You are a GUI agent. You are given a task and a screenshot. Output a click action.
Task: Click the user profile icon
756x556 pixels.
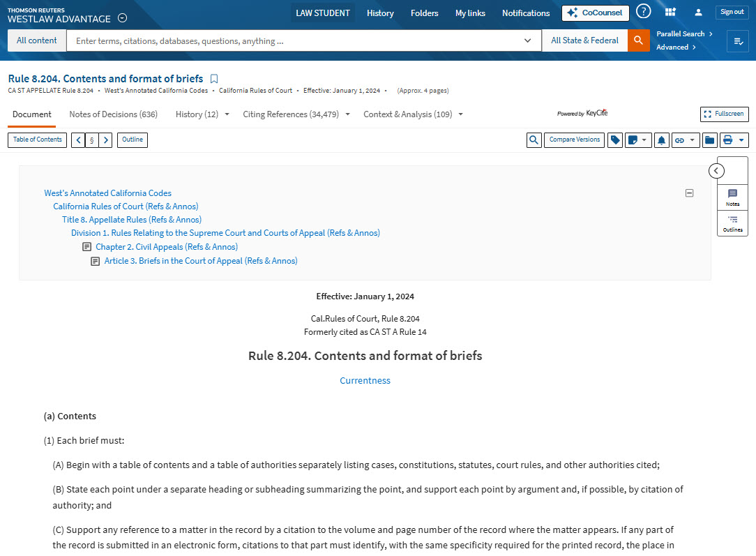pyautogui.click(x=698, y=12)
